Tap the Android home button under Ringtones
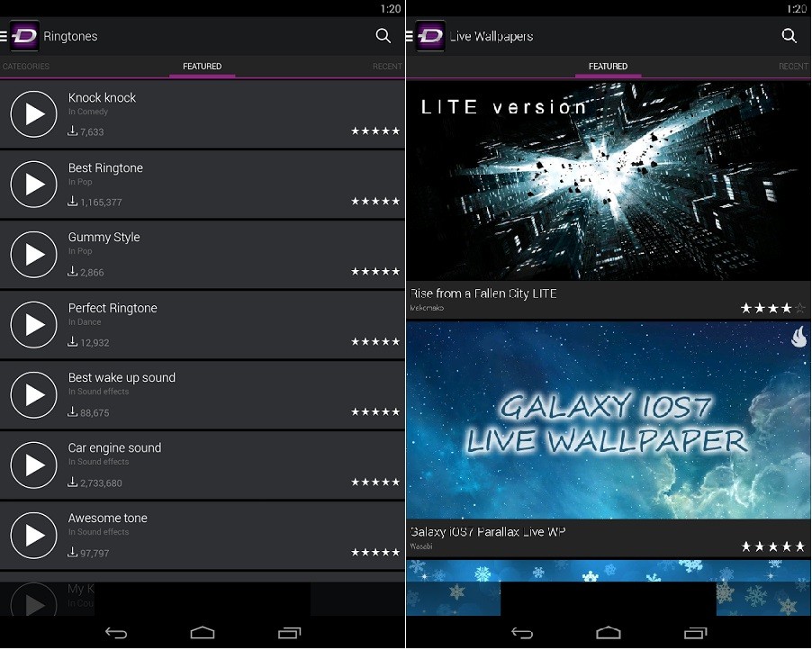812x650 pixels. pyautogui.click(x=203, y=633)
